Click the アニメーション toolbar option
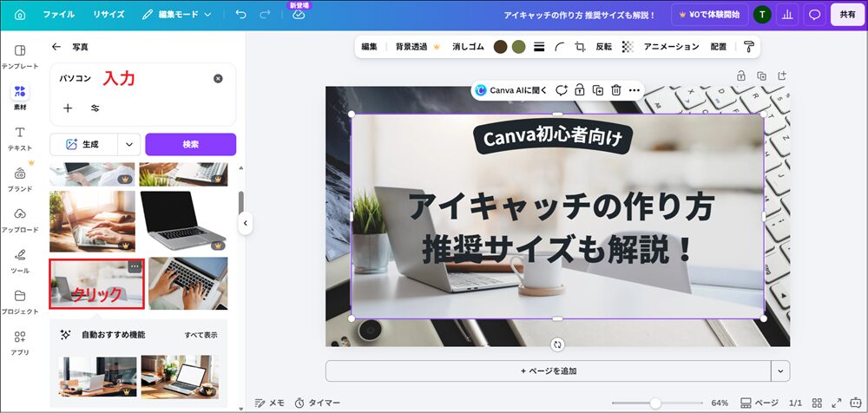This screenshot has height=413, width=868. pos(672,47)
